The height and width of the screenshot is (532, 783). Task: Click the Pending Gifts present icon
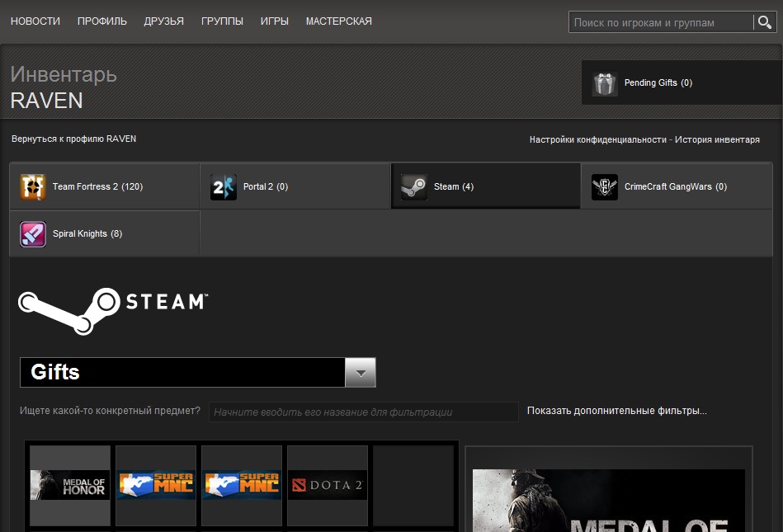(x=604, y=83)
